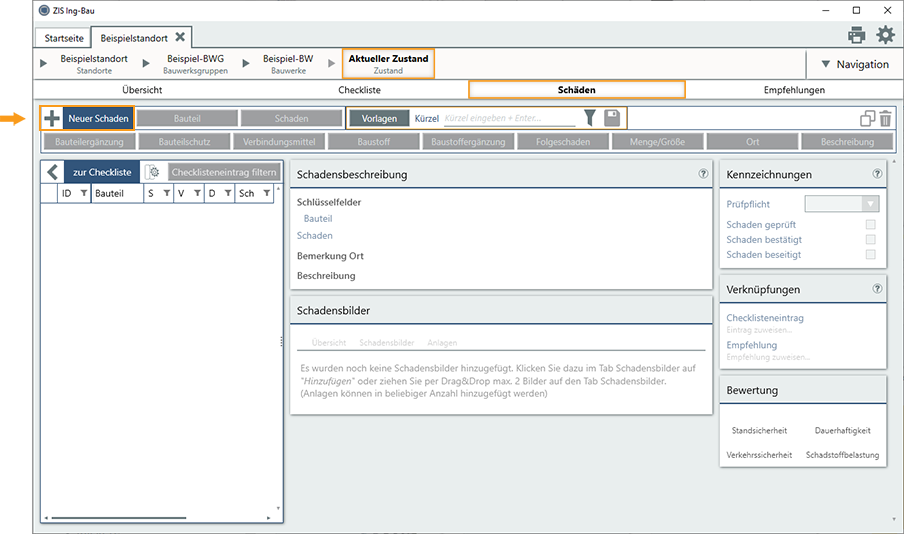This screenshot has height=534, width=904.
Task: Click the Neuer Schaden button
Action: pos(99,118)
